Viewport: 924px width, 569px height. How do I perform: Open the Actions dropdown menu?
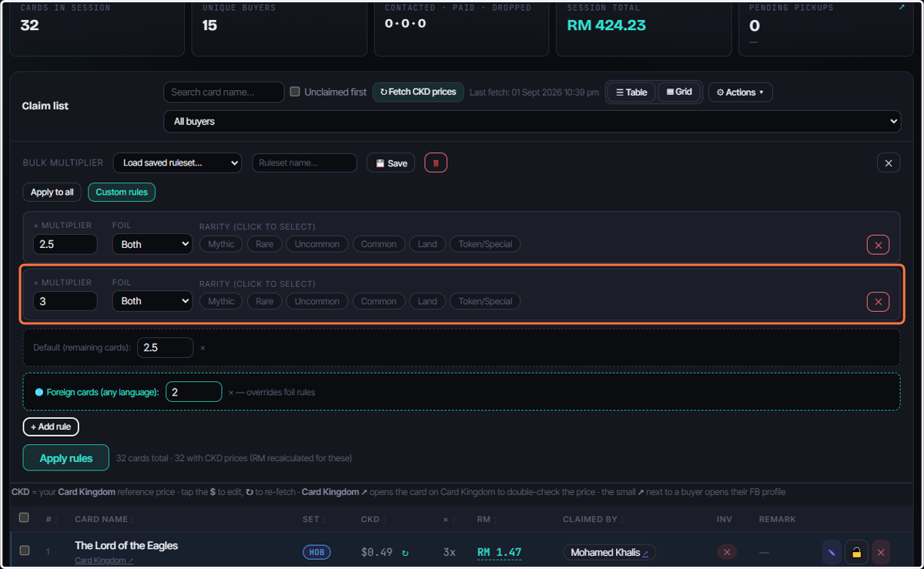(740, 92)
